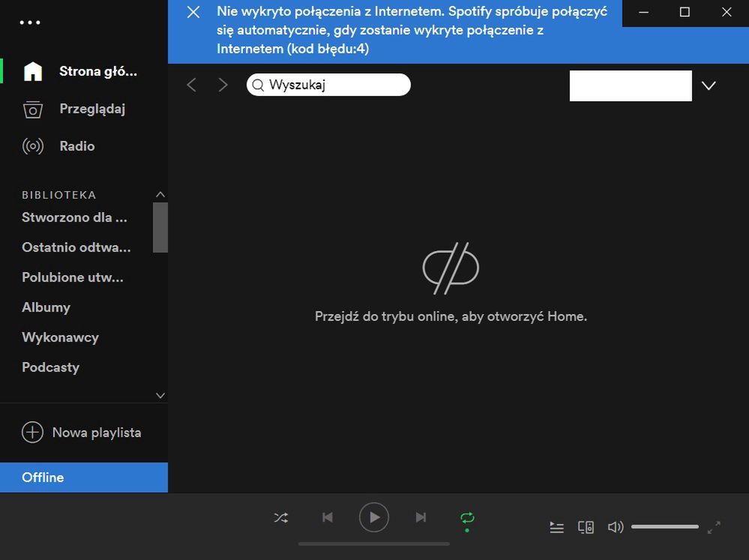
Task: Enter full screen mode
Action: point(714,527)
